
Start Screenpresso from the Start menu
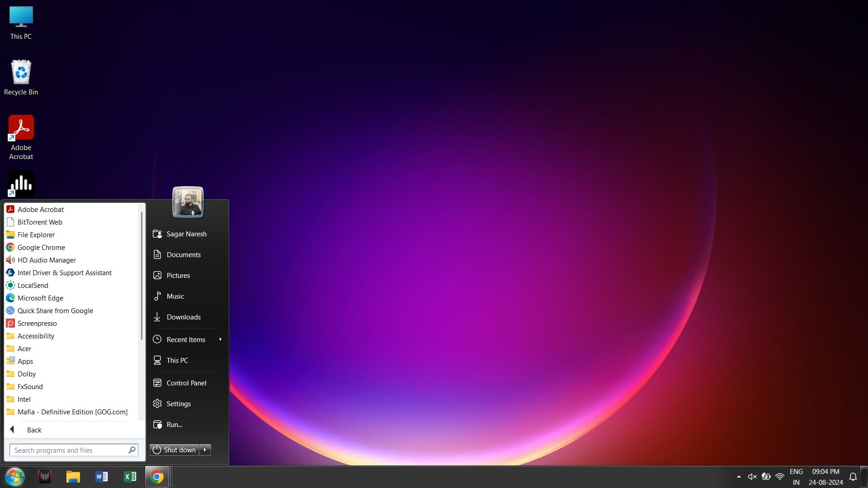coord(37,323)
